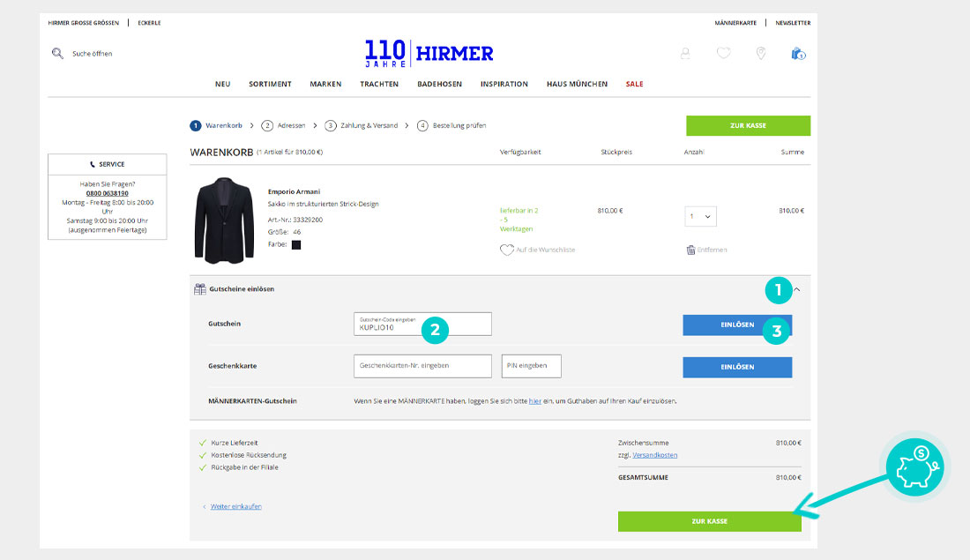Click the Gutschein code input field
Screen dimensions: 970x560
click(422, 325)
